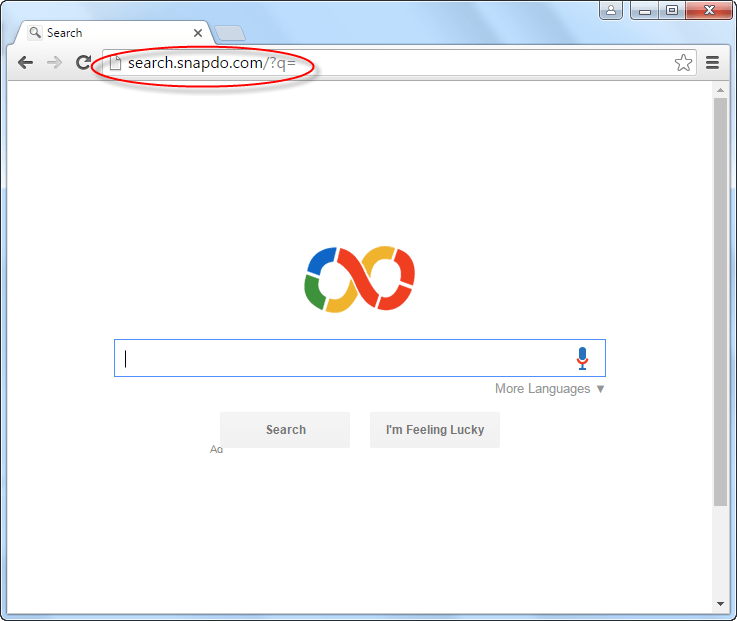Screen dimensions: 737x621
Task: Go back using the browser back arrow
Action: (25, 63)
